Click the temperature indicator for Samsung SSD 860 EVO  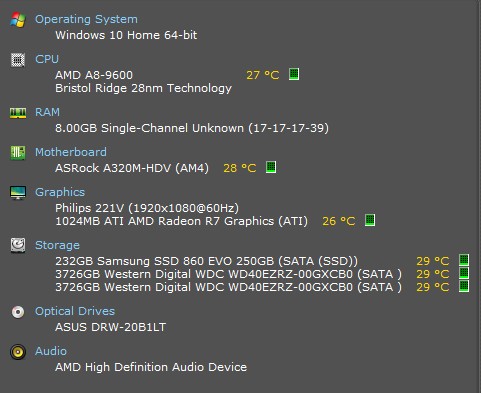(464, 260)
